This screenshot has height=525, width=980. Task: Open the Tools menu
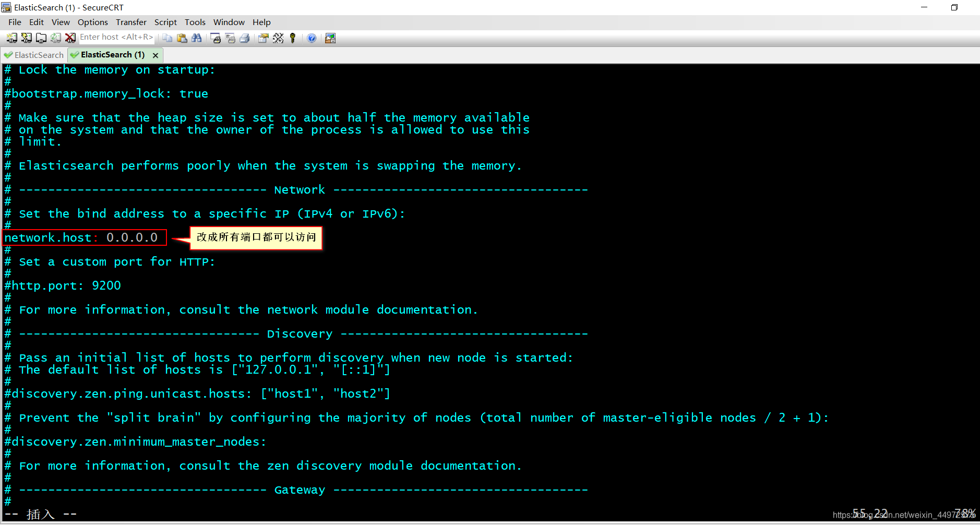[195, 22]
